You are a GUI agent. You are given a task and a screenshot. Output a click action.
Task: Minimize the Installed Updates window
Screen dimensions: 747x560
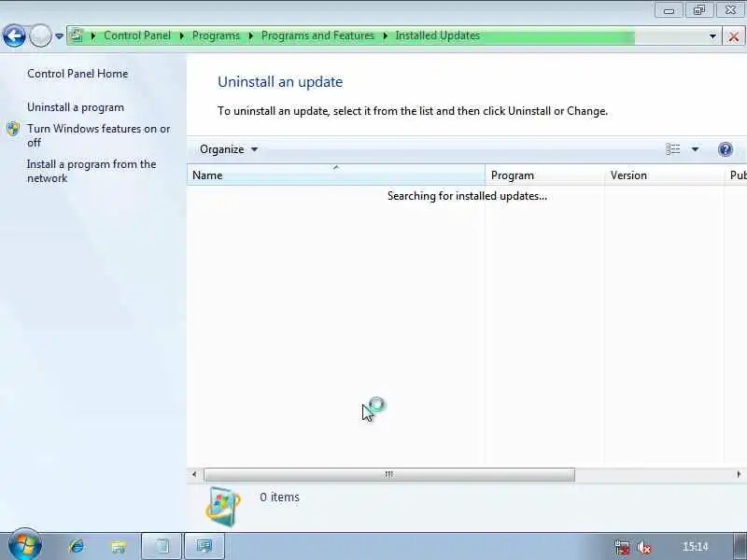point(669,10)
